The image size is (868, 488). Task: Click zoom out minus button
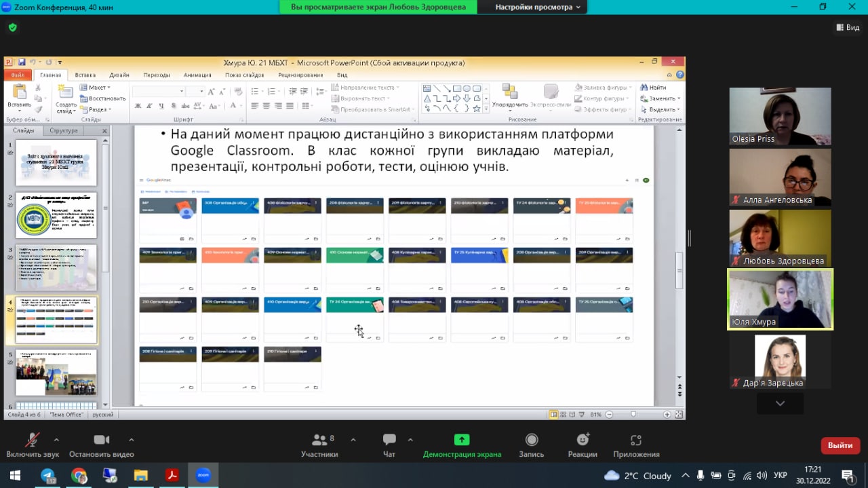[609, 414]
